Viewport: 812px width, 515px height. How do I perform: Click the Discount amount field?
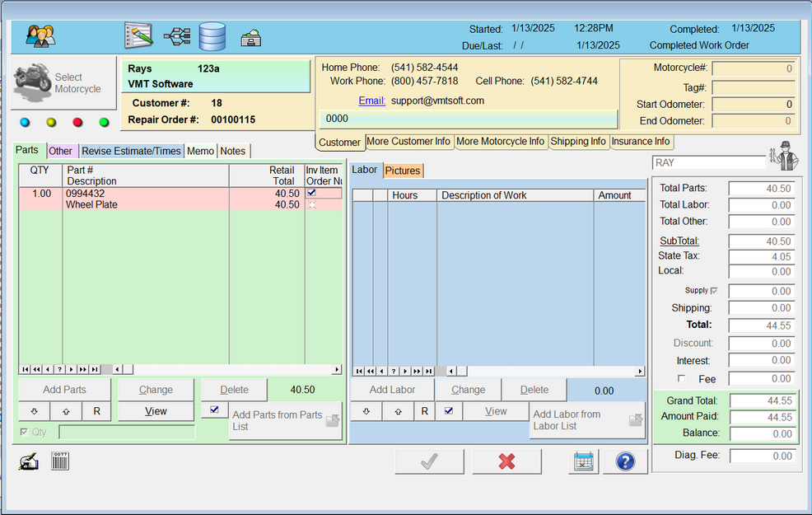761,344
